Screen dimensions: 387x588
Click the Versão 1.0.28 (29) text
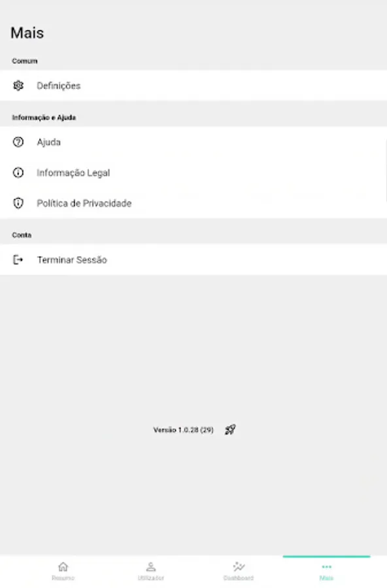click(183, 430)
